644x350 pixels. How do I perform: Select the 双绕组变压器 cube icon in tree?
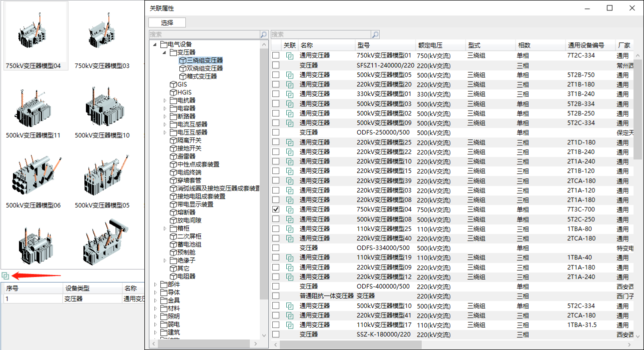pyautogui.click(x=182, y=68)
